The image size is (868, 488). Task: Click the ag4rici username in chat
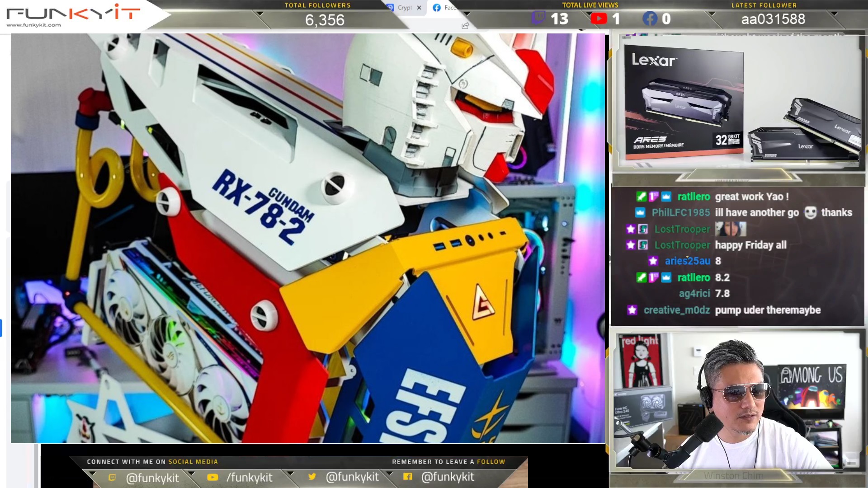coord(694,294)
